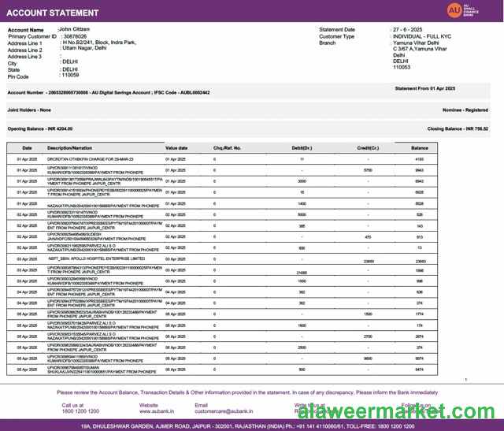504x431 pixels.
Task: Select the Closing Balance amount text
Action: [x=458, y=128]
